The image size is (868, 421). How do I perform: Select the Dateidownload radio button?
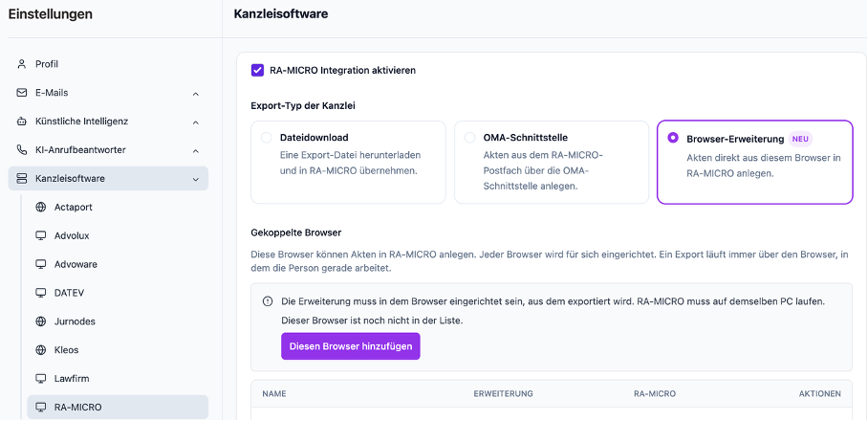[267, 138]
